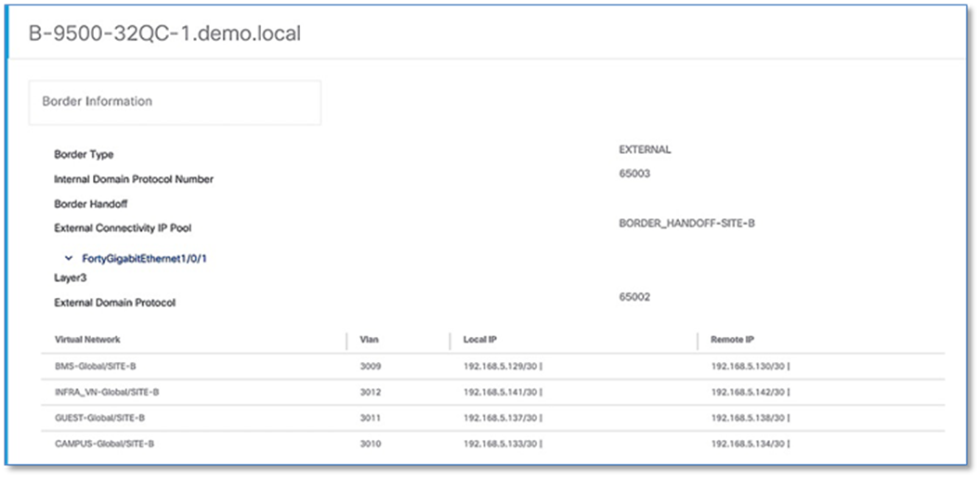980x478 pixels.
Task: Click external domain protocol value 65002
Action: coord(634,297)
